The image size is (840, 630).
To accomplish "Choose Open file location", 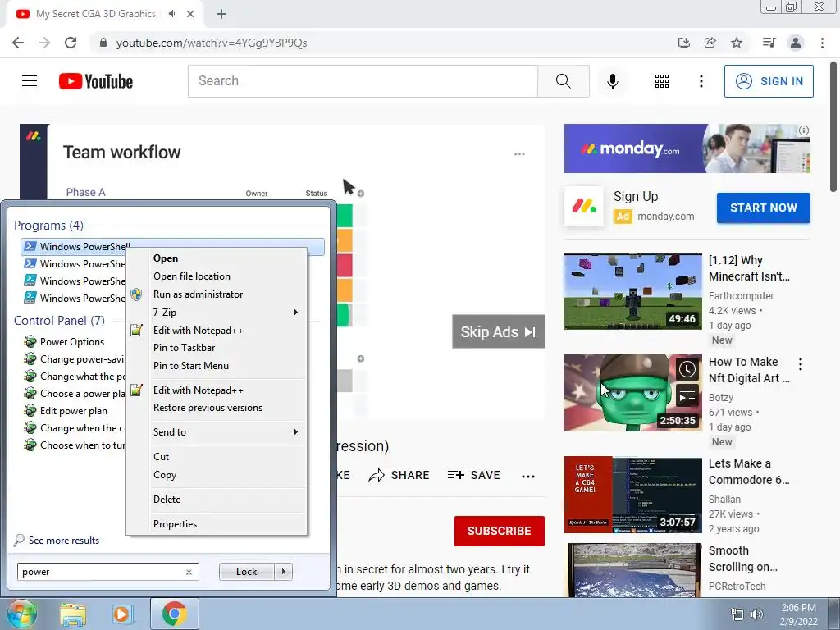I will click(218, 276).
